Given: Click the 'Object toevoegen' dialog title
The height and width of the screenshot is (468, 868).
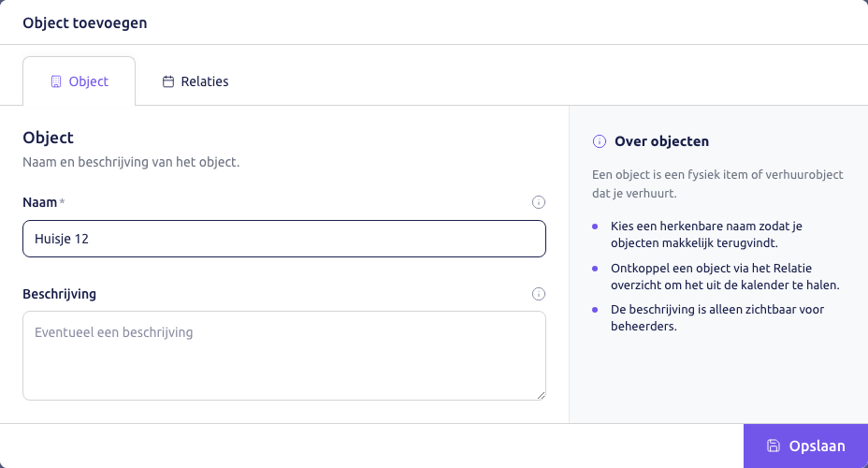Looking at the screenshot, I should pyautogui.click(x=85, y=22).
